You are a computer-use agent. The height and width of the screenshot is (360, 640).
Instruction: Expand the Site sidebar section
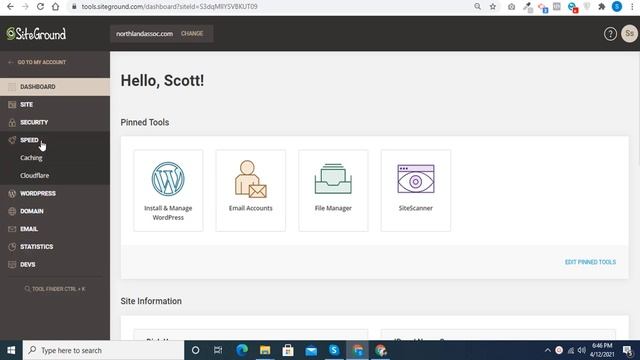tap(55, 104)
